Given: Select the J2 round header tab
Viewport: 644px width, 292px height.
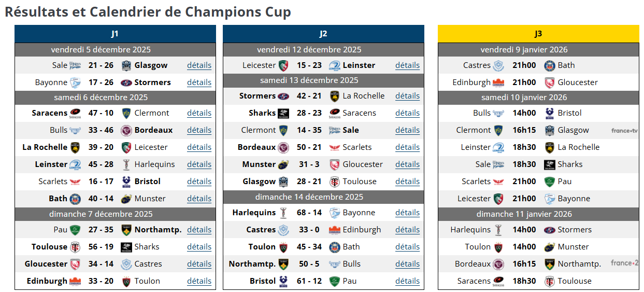Looking at the screenshot, I should tap(323, 34).
